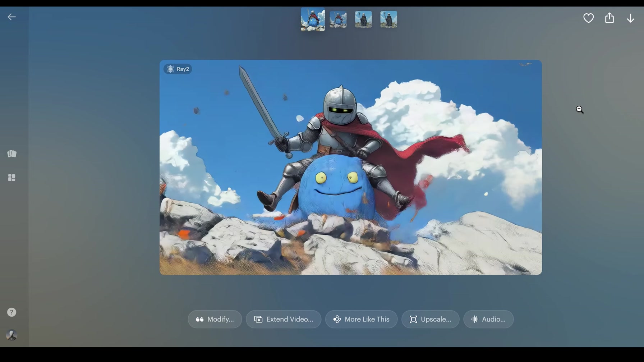This screenshot has height=362, width=644.
Task: Click the Modify... button
Action: point(215,319)
